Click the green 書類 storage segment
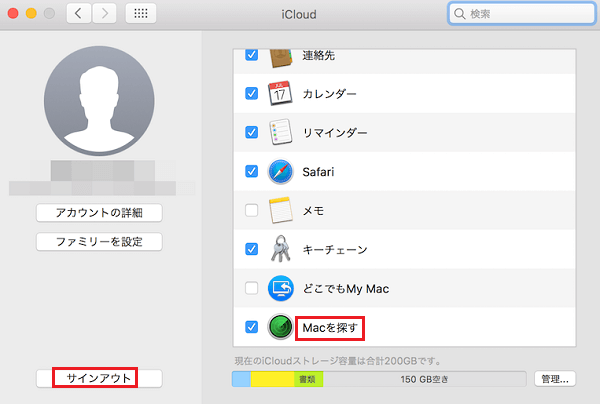Screen dimensions: 600x404 pos(308,379)
